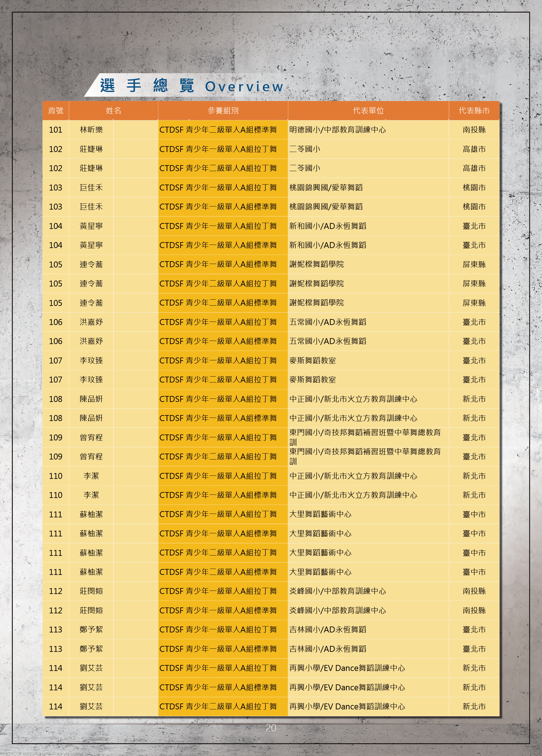This screenshot has width=542, height=756.
Task: Click 莊婕琳's "青少年一級單人A組拉丁舞" event cell
Action: point(223,149)
